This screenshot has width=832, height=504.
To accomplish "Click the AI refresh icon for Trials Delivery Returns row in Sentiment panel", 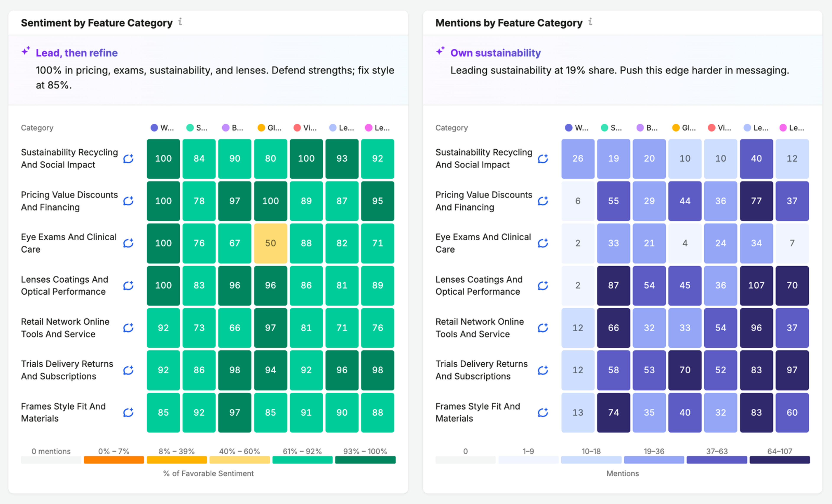I will tap(128, 370).
